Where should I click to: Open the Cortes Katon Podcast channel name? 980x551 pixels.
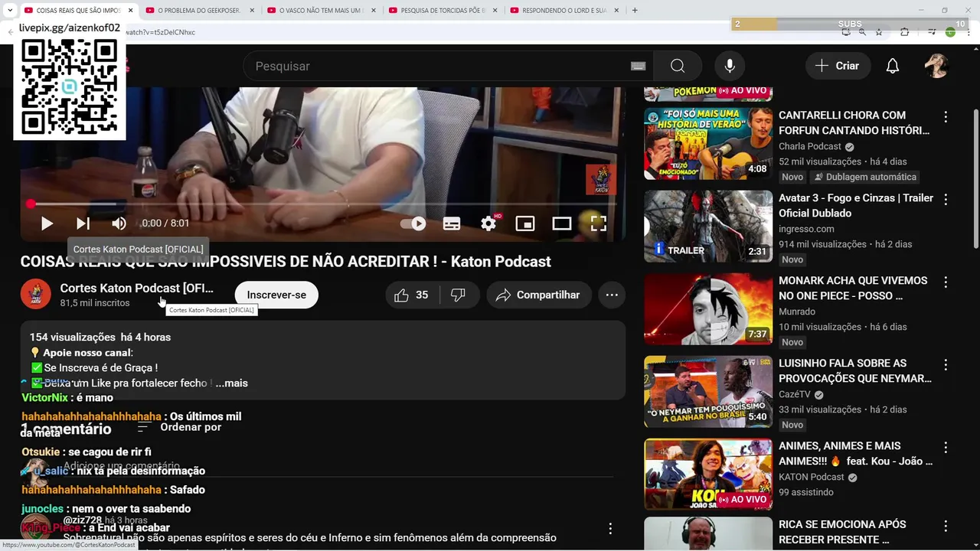pyautogui.click(x=137, y=288)
